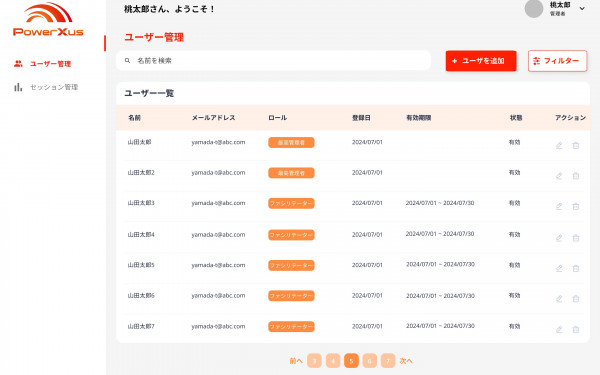The image size is (600, 375).
Task: Click the 有効期限 column header
Action: coord(419,117)
